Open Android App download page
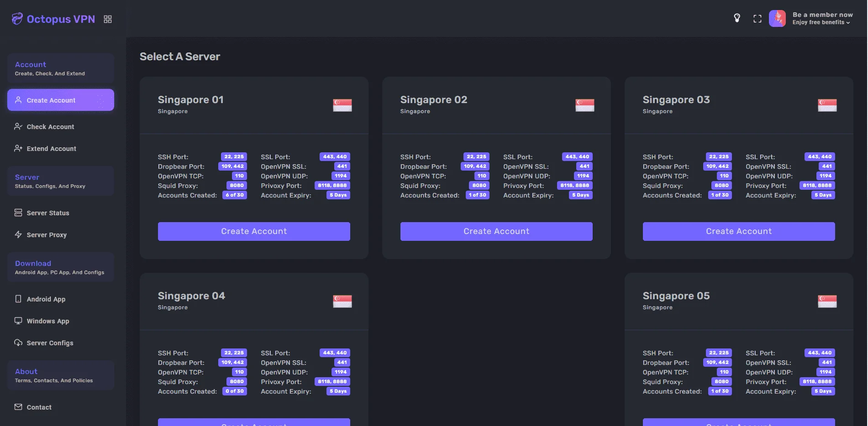Screen dimensions: 868x426 point(61,299)
